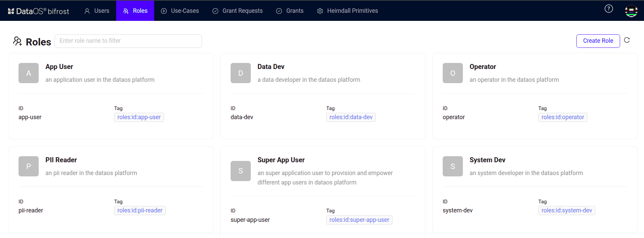This screenshot has height=238, width=644.
Task: Click the Roles heading icon
Action: pyautogui.click(x=18, y=41)
